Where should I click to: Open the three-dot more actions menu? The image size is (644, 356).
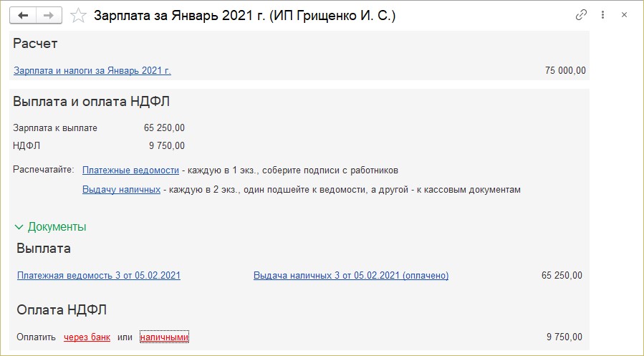pyautogui.click(x=602, y=15)
